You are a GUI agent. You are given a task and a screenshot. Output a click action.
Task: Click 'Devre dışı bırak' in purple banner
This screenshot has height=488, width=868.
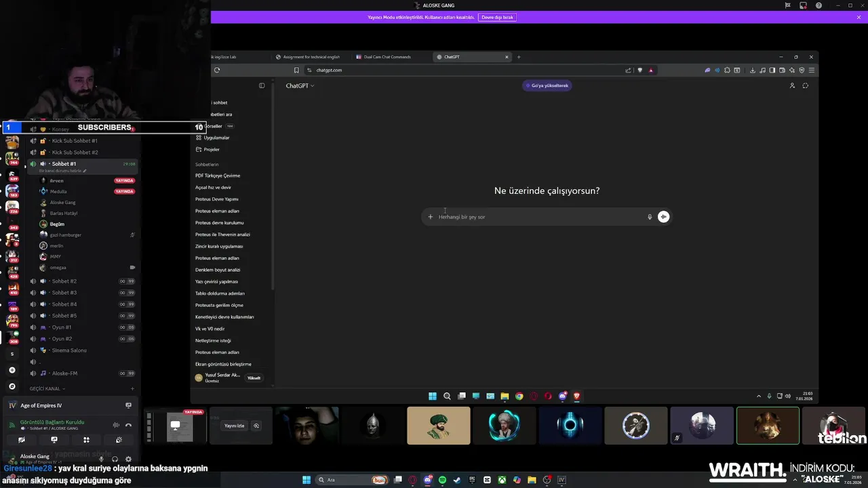click(x=497, y=17)
